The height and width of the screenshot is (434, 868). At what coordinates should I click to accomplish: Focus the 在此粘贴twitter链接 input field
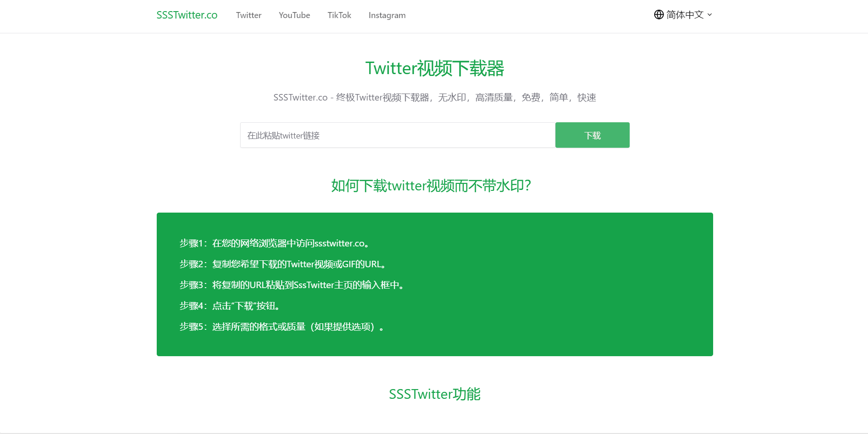point(398,135)
